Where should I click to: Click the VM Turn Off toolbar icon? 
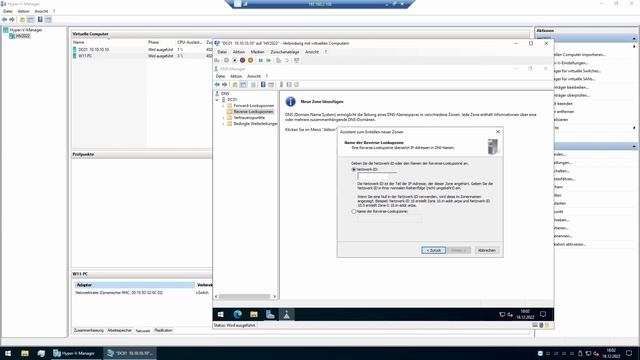tap(235, 60)
